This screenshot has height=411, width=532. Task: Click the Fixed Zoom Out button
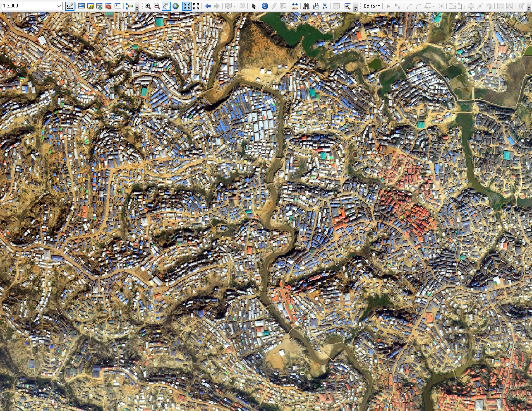click(x=196, y=6)
